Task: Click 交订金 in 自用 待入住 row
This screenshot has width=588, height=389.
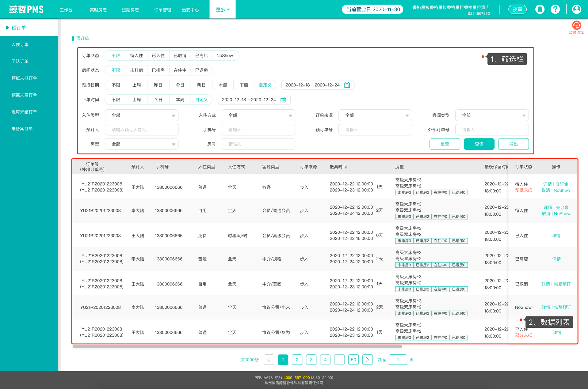Action: pyautogui.click(x=562, y=207)
